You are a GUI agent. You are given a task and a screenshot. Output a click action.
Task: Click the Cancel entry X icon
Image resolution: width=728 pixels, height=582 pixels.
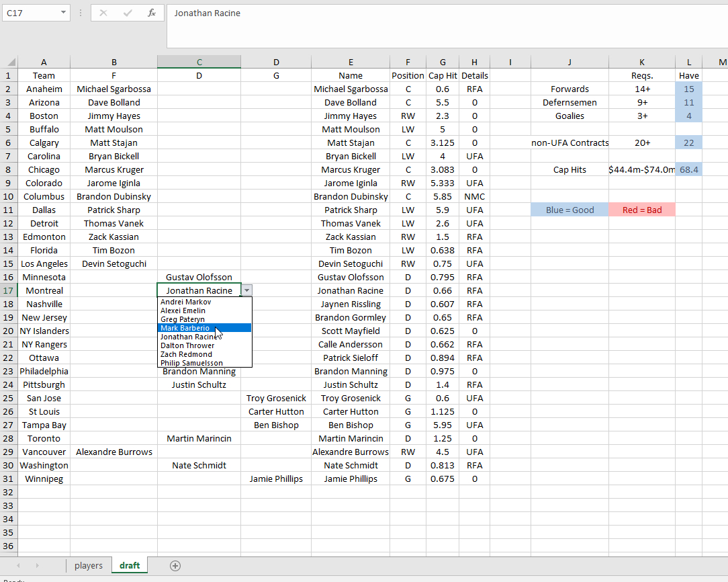pos(103,13)
